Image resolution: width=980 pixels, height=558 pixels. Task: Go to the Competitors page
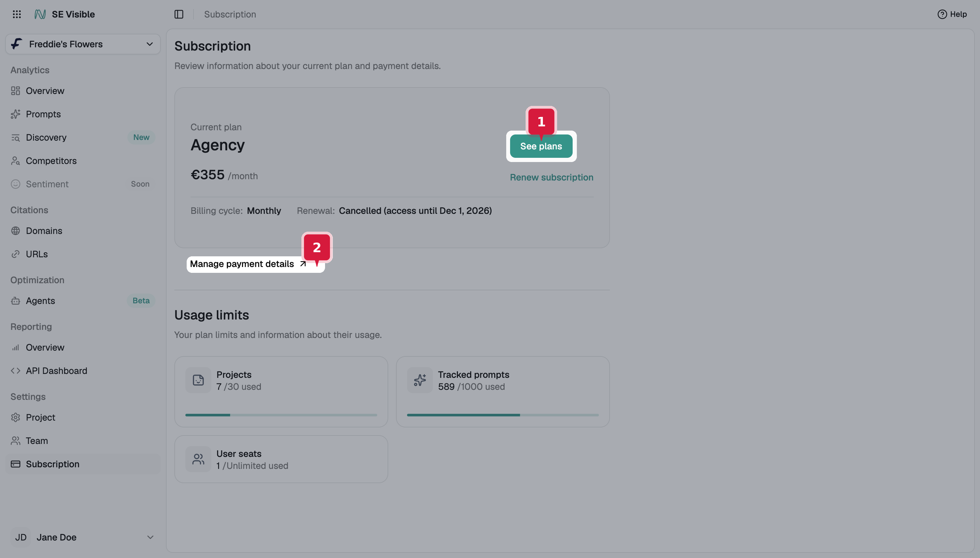82,161
